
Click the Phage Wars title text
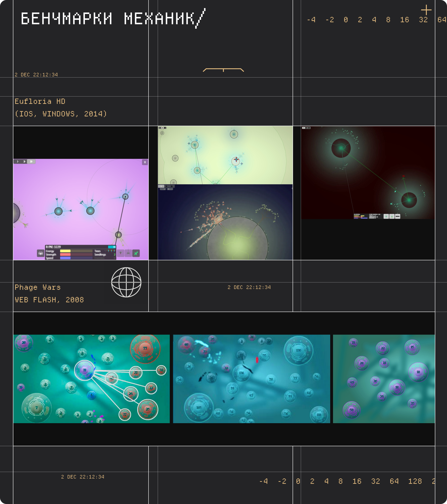click(38, 287)
